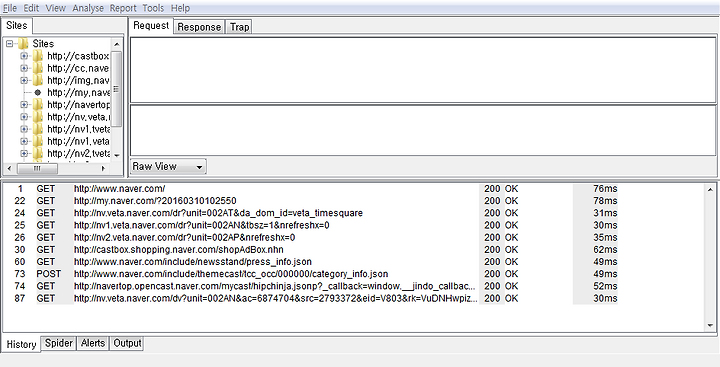Click Sites tree scroll up arrow

click(x=117, y=44)
